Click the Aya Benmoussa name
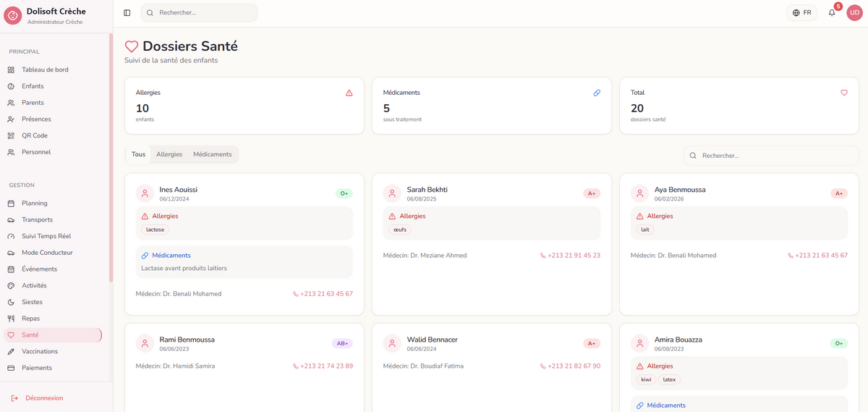The image size is (868, 412). pos(680,190)
